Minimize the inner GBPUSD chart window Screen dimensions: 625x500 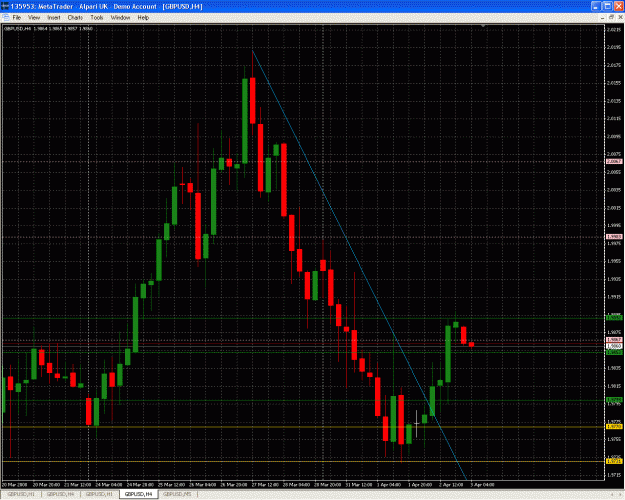click(x=603, y=18)
